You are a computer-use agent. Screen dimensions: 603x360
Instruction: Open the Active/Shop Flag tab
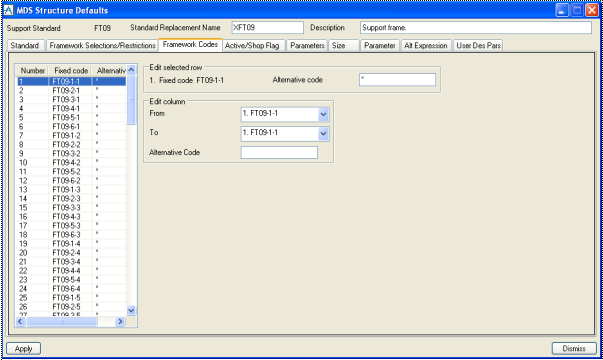point(253,45)
